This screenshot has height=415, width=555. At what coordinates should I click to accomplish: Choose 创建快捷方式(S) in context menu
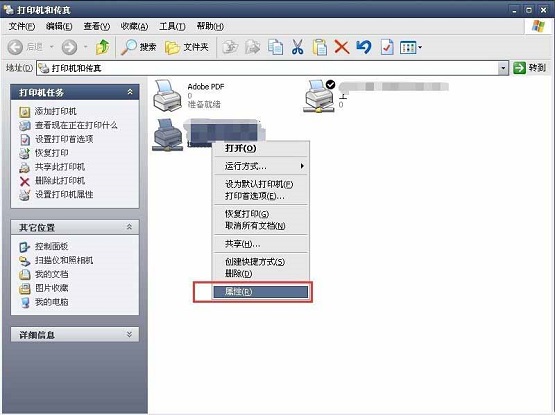coord(261,262)
